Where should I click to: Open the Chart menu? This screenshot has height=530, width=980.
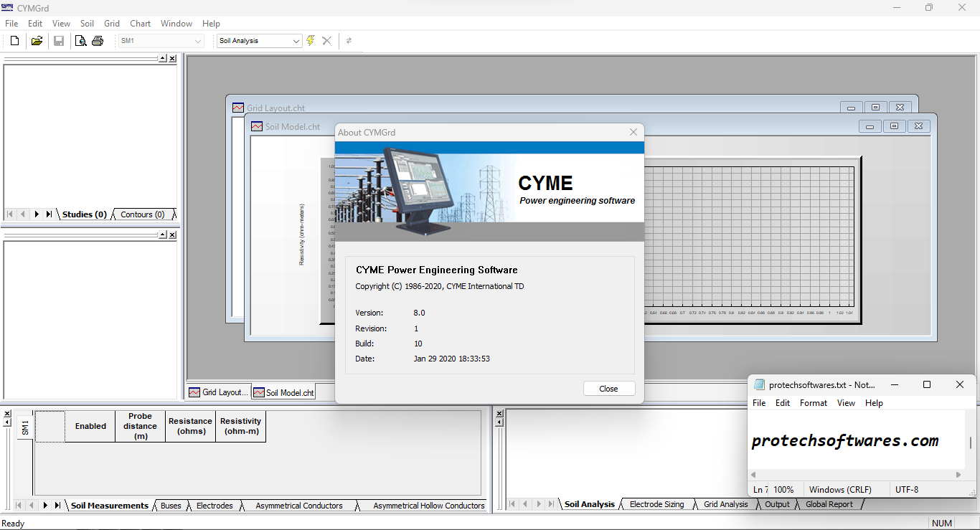(140, 24)
